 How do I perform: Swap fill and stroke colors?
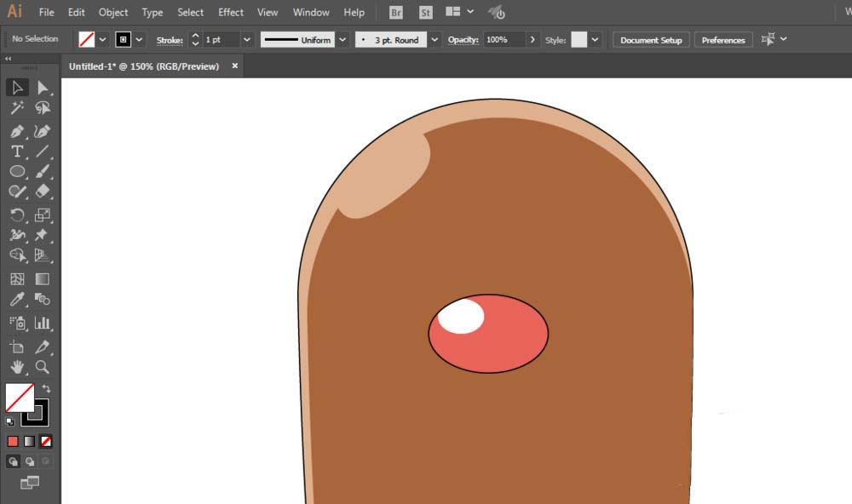(47, 388)
